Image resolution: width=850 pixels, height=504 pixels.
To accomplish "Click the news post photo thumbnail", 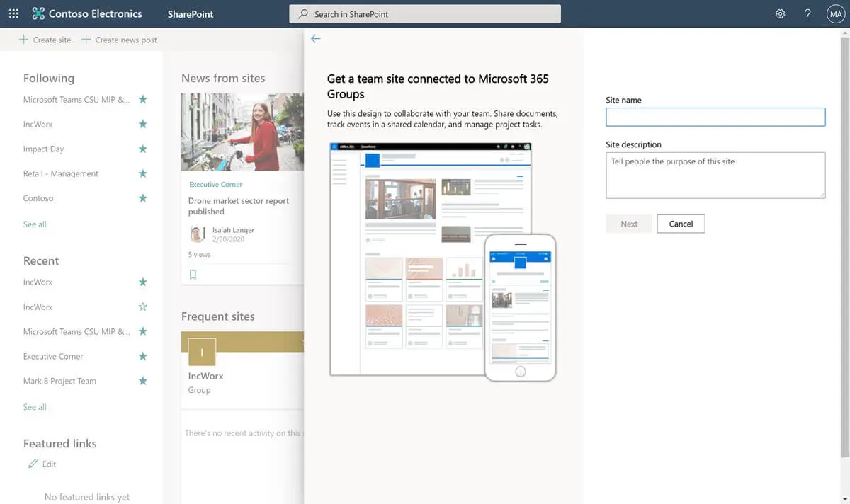I will [x=242, y=132].
